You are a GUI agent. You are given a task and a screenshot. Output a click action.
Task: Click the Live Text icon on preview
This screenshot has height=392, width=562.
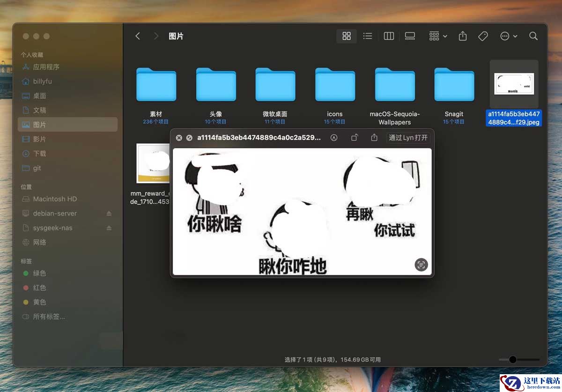tap(421, 265)
